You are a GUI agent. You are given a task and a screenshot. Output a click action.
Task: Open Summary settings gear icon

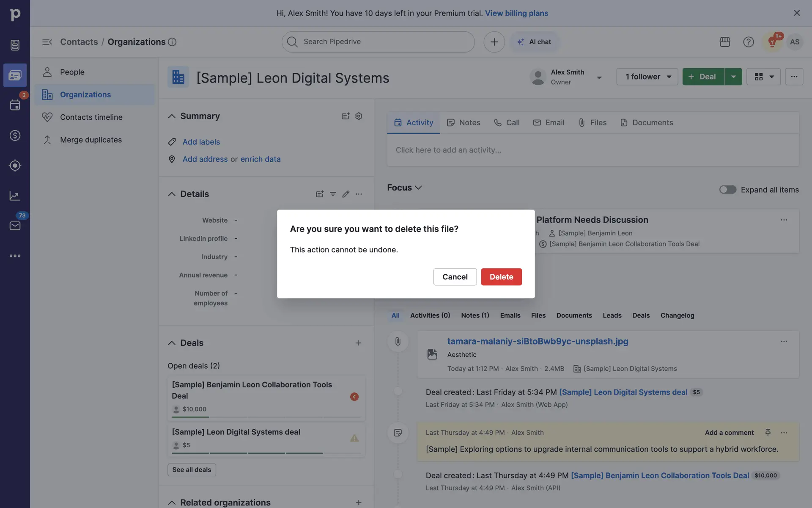click(359, 116)
